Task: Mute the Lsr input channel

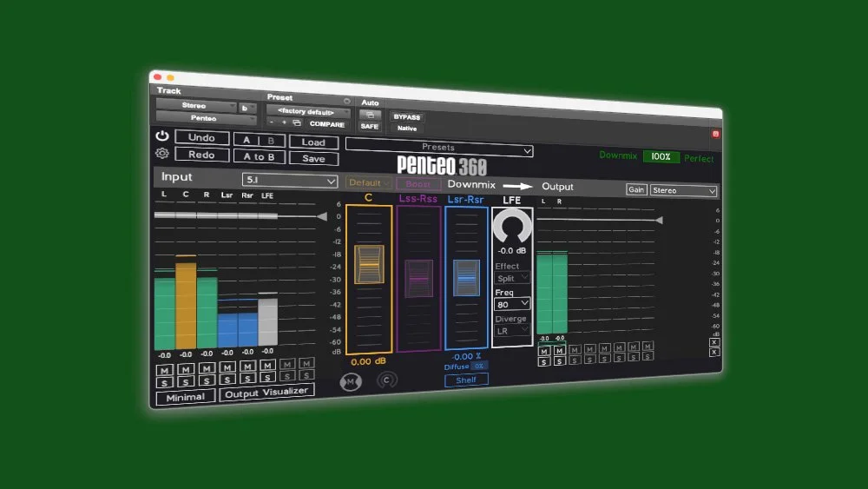Action: (x=227, y=367)
